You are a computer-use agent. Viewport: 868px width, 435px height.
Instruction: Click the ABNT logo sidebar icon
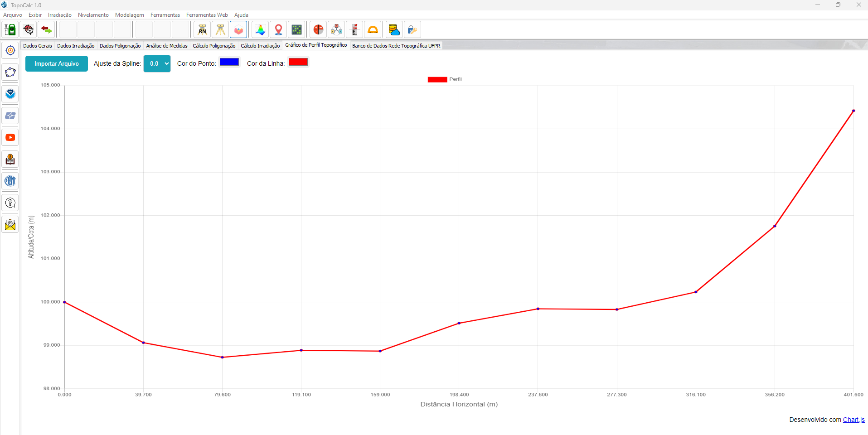[x=10, y=181]
